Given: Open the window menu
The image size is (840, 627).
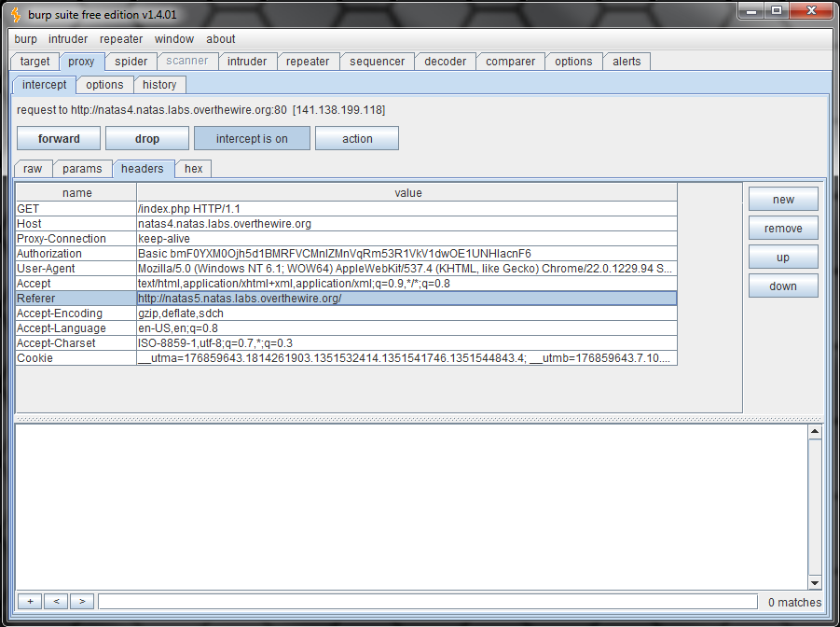Looking at the screenshot, I should click(174, 39).
